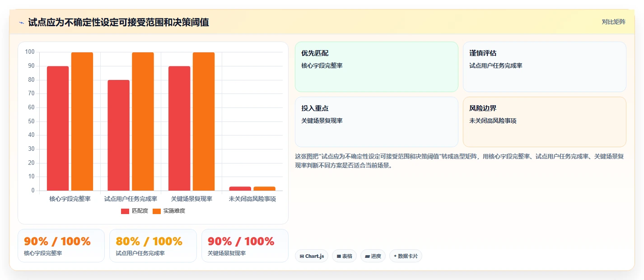Click the 90% / 100% 关键场景复现率 stat card

pyautogui.click(x=245, y=246)
